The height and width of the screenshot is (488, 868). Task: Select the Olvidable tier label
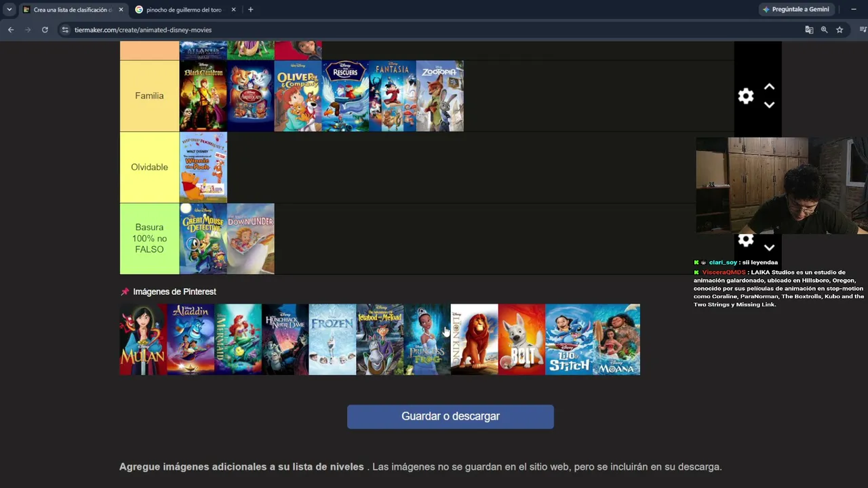point(149,167)
